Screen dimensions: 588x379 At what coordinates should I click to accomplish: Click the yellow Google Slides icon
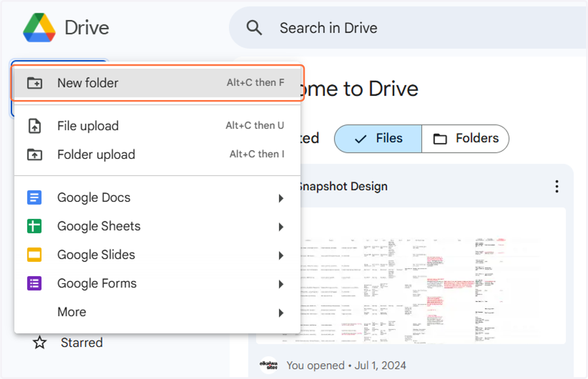[x=34, y=255]
